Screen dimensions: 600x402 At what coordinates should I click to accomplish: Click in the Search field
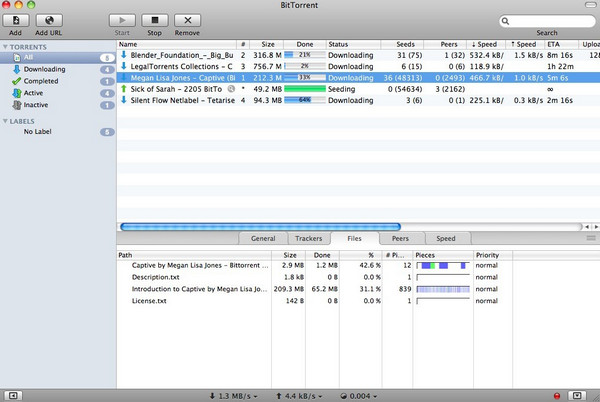tap(550, 20)
